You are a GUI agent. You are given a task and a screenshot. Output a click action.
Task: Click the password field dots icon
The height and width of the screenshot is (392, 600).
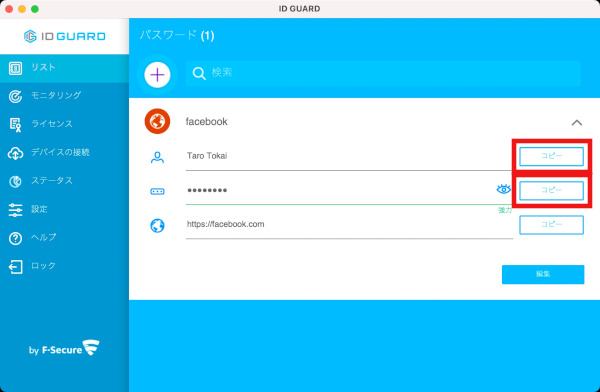click(157, 191)
